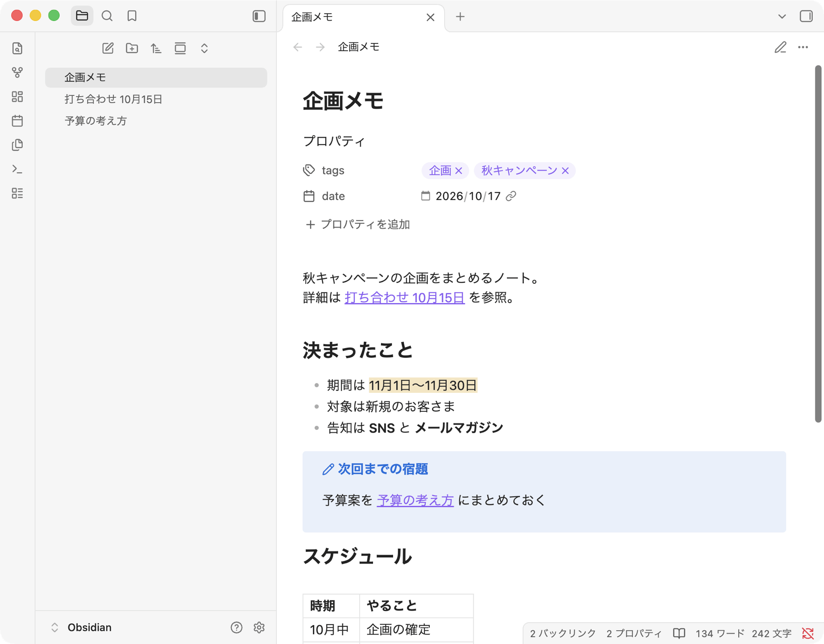Viewport: 824px width, 644px height.
Task: Follow the 打ち合わせ 10月15日 link in note body
Action: tap(404, 297)
